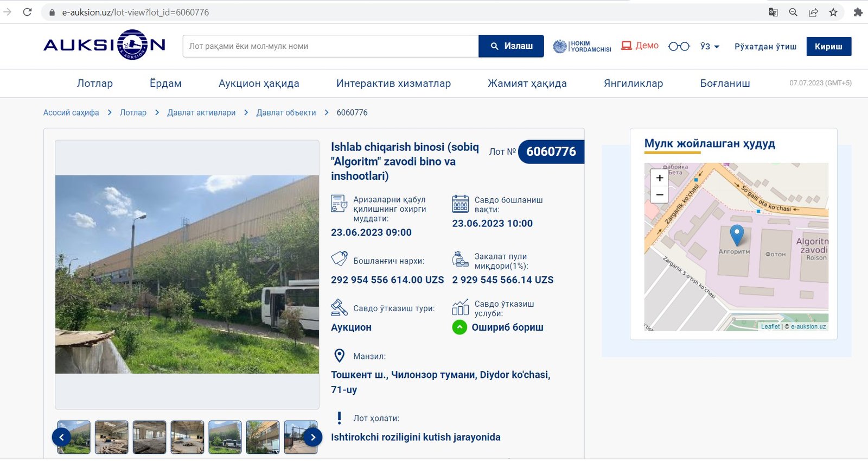Select the second gallery thumbnail photo
868x461 pixels.
pos(112,437)
